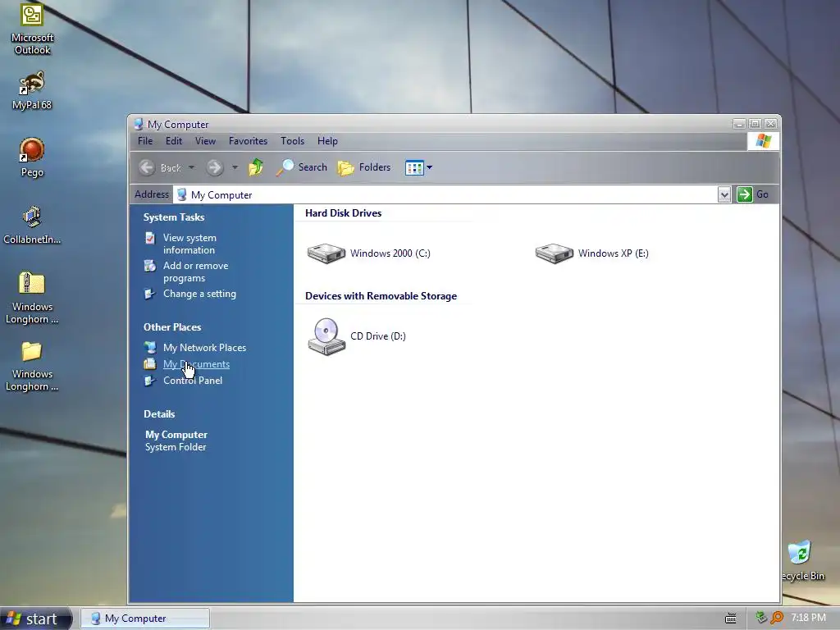Go up one folder level
840x630 pixels.
click(x=256, y=167)
